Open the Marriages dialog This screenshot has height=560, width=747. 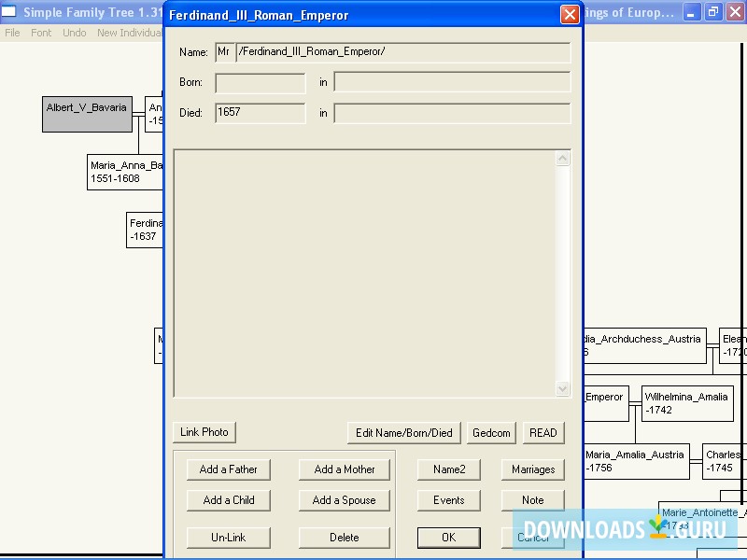(x=533, y=469)
